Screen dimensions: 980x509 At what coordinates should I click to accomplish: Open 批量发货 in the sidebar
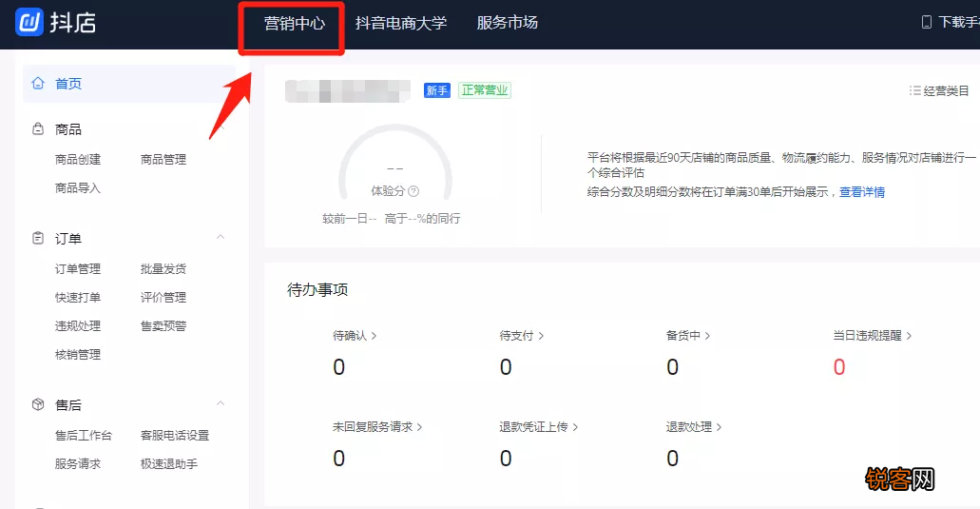[163, 269]
